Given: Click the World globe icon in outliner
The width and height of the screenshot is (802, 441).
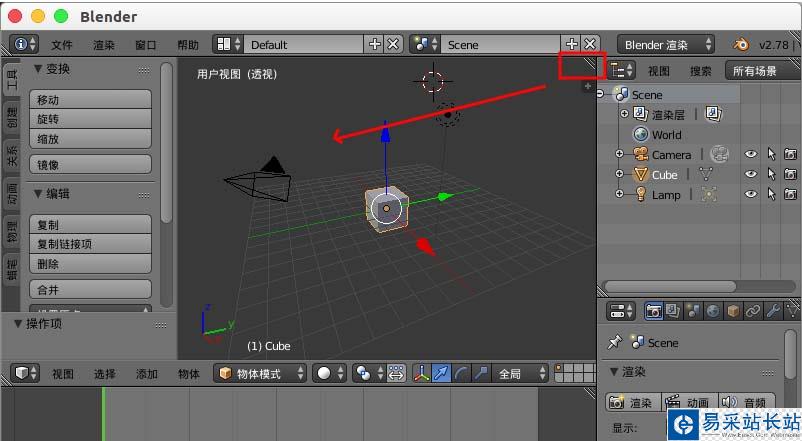Looking at the screenshot, I should point(640,135).
